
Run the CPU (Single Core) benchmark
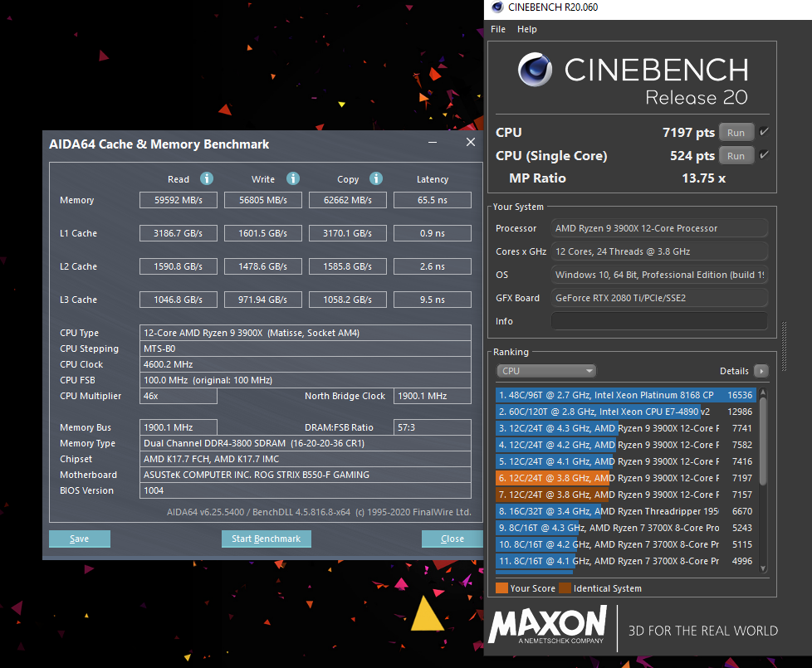pos(736,156)
